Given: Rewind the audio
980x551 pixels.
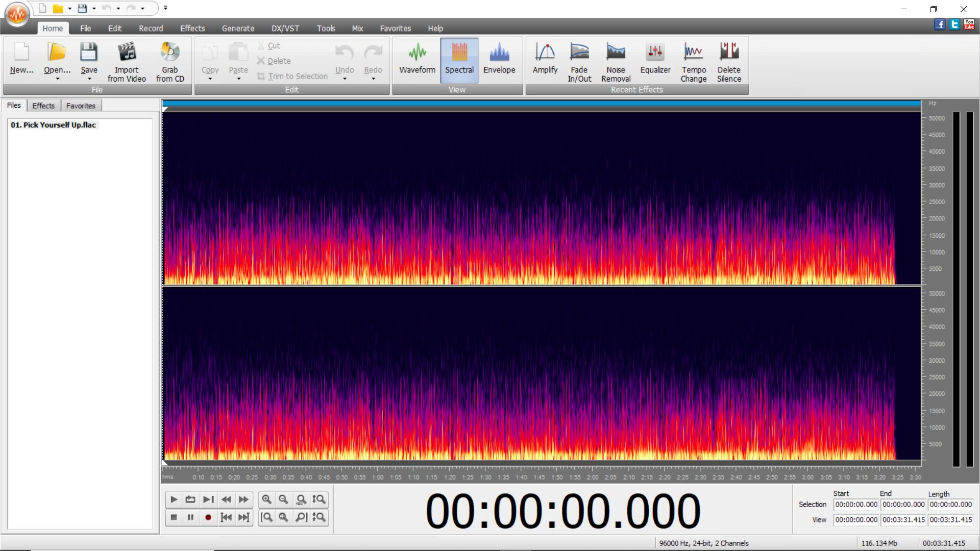Looking at the screenshot, I should 226,499.
